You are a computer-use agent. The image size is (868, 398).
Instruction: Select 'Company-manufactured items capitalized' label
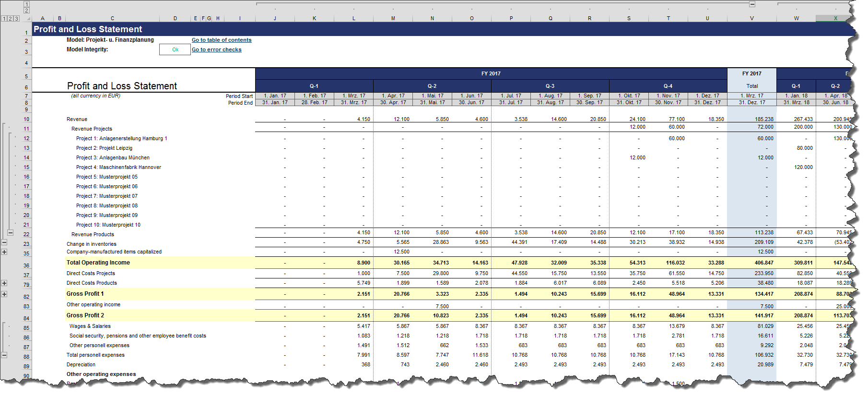tap(114, 252)
